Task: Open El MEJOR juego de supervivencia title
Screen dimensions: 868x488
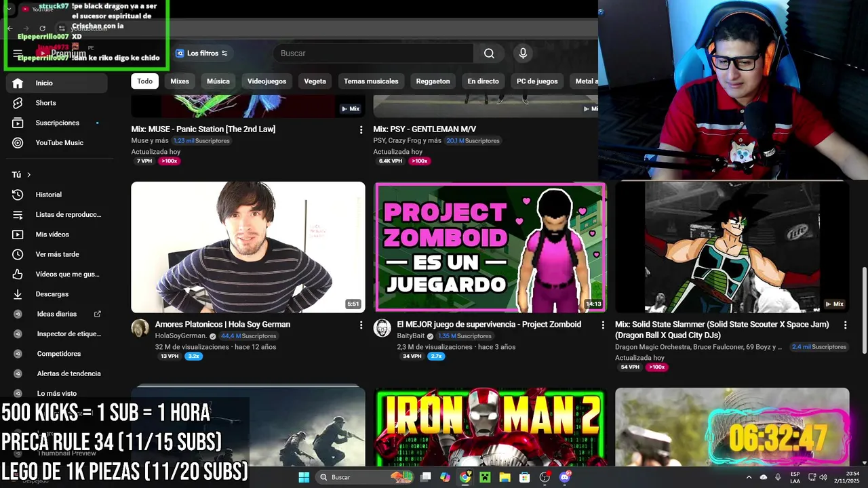Action: point(489,325)
